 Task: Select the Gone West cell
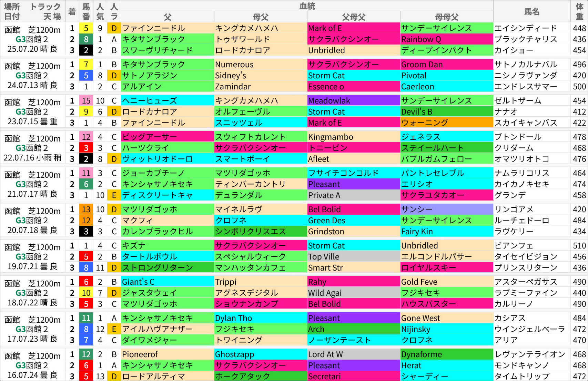coord(447,318)
